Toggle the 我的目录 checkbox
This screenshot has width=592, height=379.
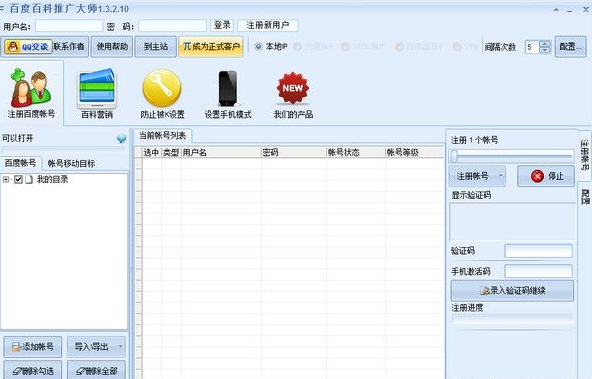(18, 179)
